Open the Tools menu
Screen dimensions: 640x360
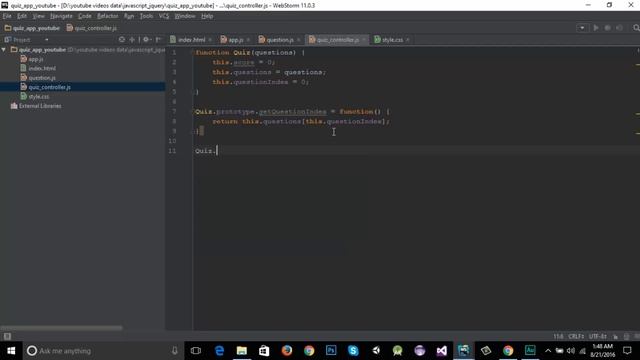(146, 16)
